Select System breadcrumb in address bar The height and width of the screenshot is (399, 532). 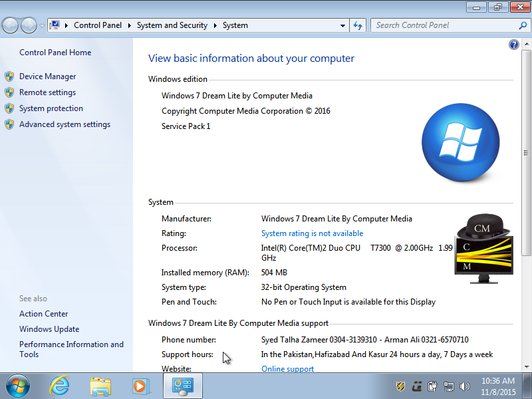pyautogui.click(x=235, y=25)
